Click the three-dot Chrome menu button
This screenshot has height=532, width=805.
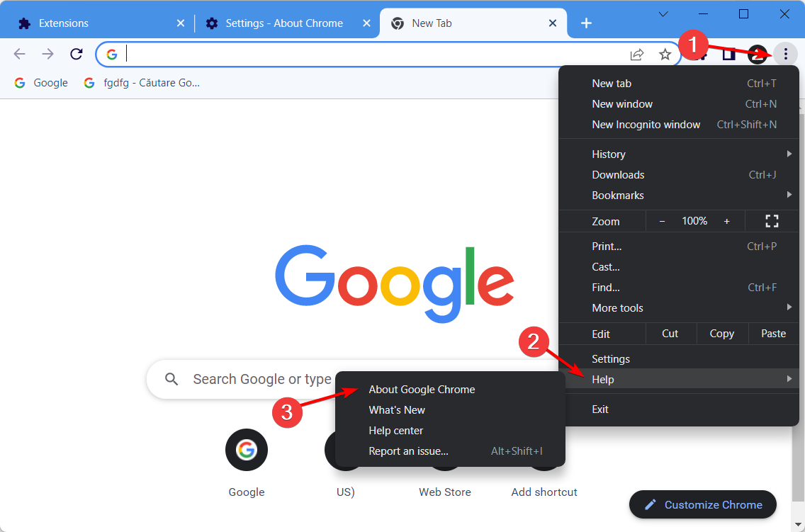785,54
